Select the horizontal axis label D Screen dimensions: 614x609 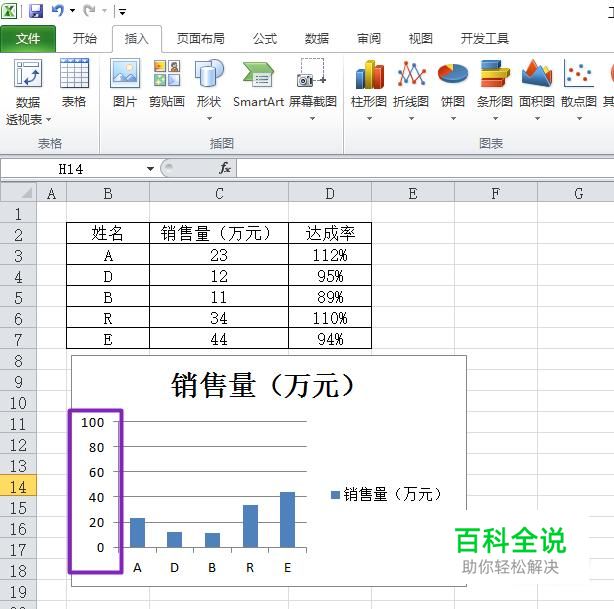coord(175,567)
